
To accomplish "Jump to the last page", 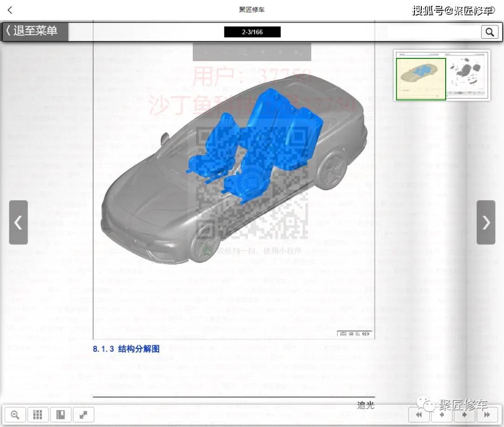I will pos(487,414).
